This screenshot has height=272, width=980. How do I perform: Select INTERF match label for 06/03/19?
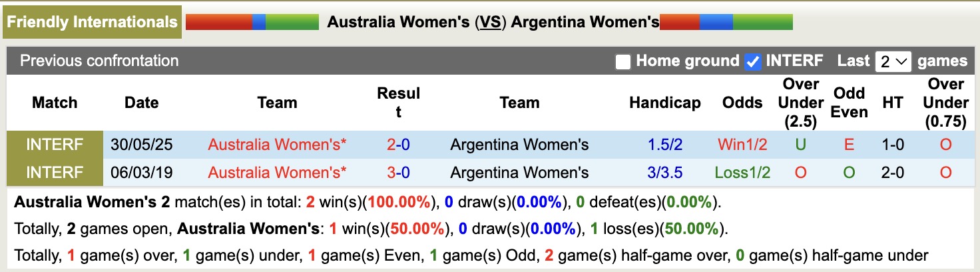coord(55,173)
